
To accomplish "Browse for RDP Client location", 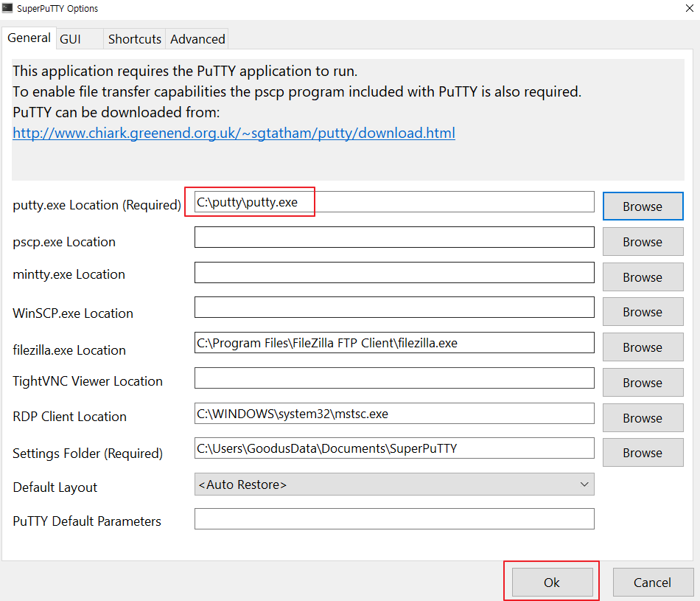I will [643, 417].
